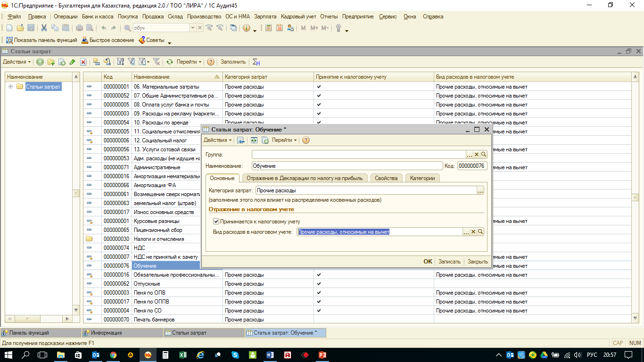
Task: Clear Вид расходов field with X
Action: click(x=473, y=232)
